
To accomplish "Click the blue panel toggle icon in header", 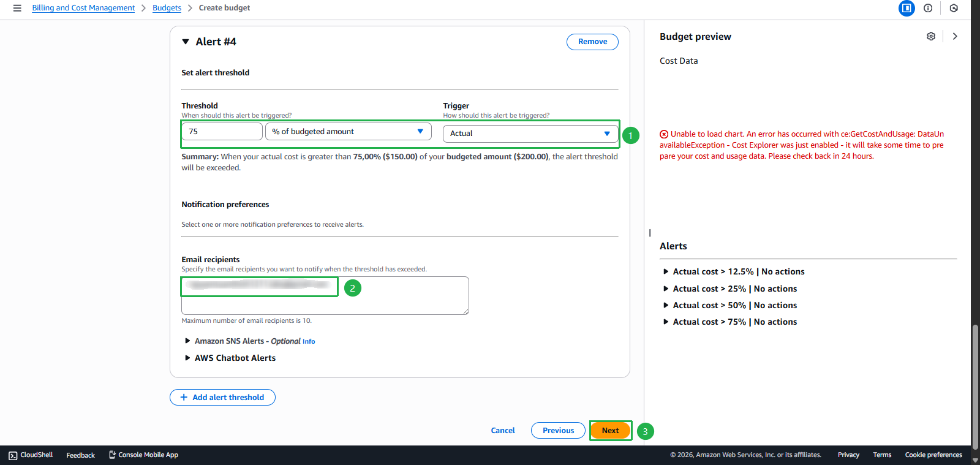I will pyautogui.click(x=907, y=8).
